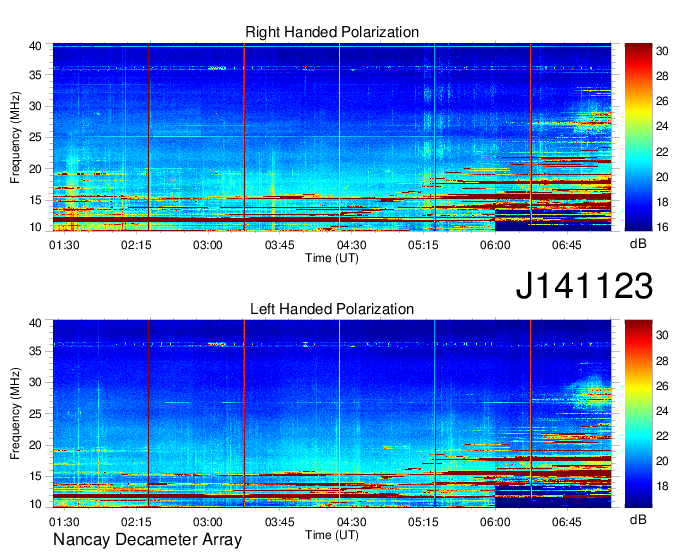680x552 pixels.
Task: Click '30' MHz tick on Left Handed frequency axis
Action: 35,382
